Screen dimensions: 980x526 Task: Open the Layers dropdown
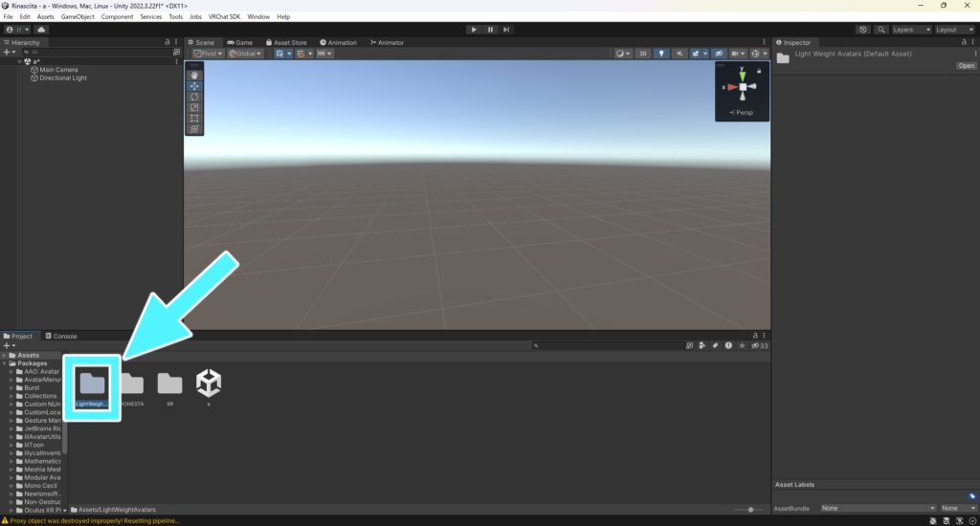908,30
